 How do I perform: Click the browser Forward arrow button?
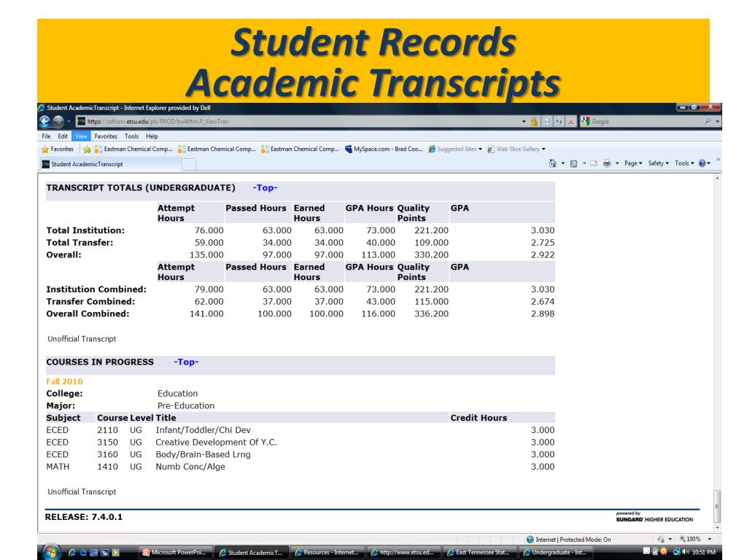pyautogui.click(x=58, y=122)
